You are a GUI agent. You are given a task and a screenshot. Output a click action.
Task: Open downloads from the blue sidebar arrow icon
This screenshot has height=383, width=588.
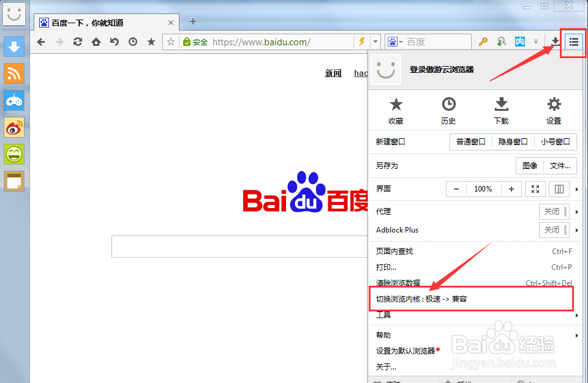tap(14, 46)
